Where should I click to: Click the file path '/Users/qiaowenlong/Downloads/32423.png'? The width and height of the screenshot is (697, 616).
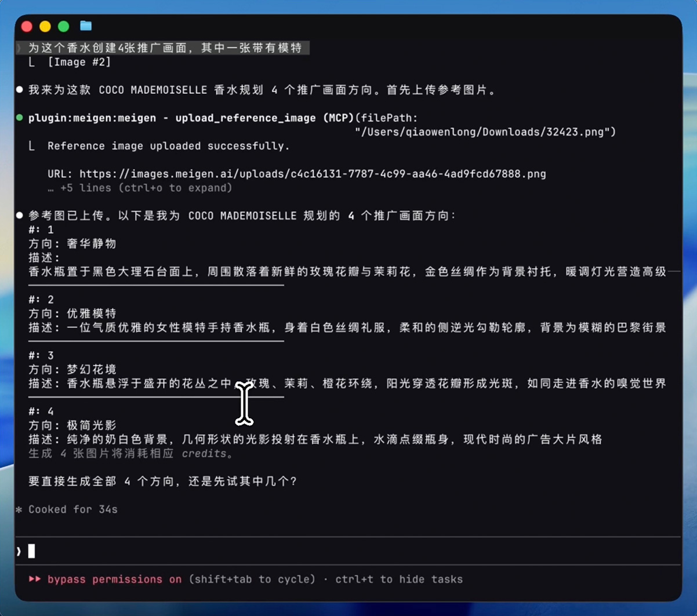[482, 132]
